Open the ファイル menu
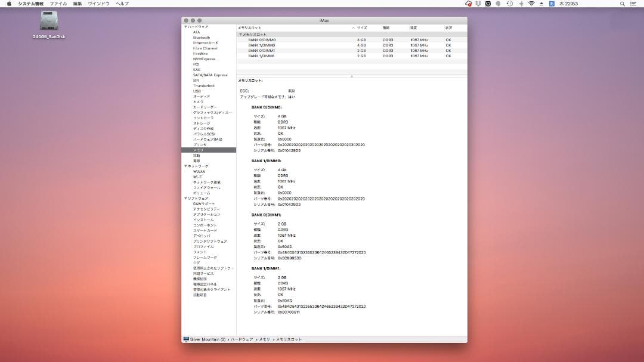 58,4
